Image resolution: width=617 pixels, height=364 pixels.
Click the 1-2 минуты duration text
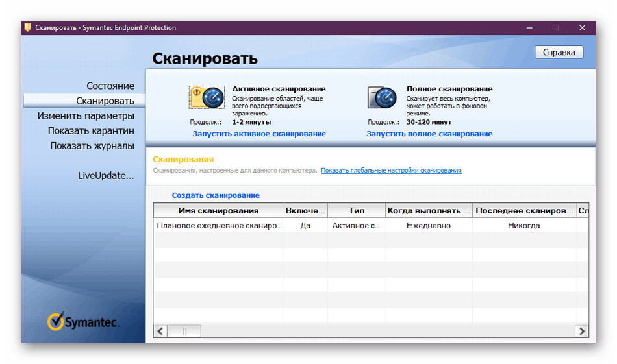(251, 122)
